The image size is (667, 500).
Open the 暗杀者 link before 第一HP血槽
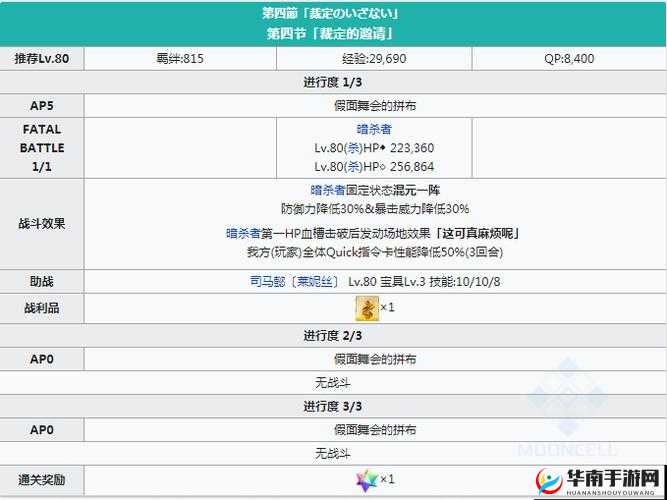pyautogui.click(x=243, y=233)
